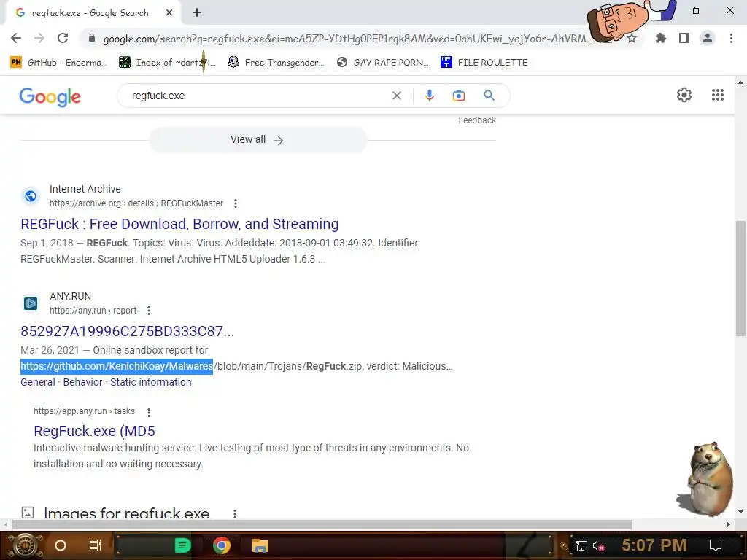Close the regfuck.exe Google Search tab
Viewport: 747px width, 560px height.
pyautogui.click(x=169, y=13)
